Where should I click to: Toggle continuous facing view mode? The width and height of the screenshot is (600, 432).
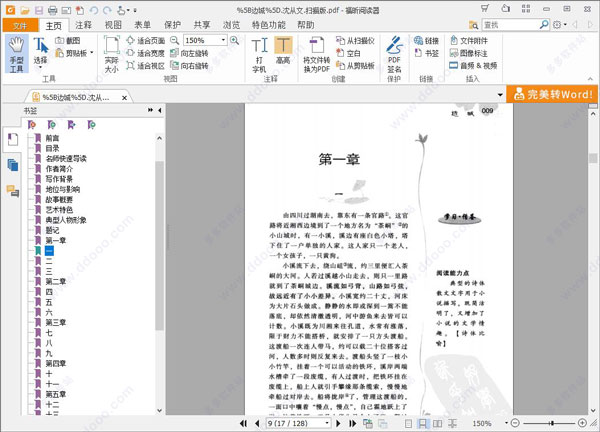453,423
